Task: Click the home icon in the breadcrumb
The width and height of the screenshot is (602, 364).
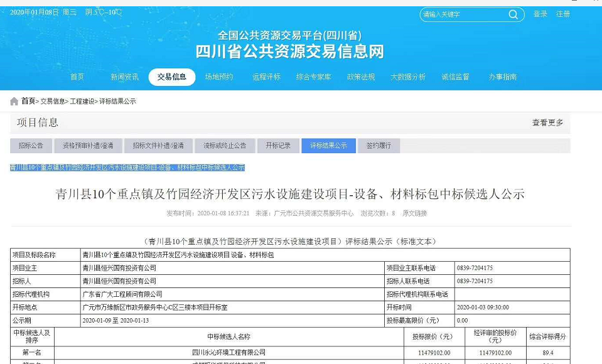Action: [x=14, y=101]
